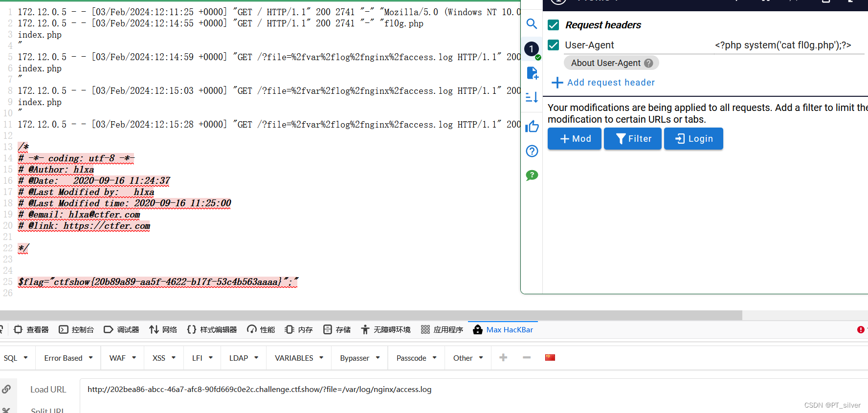Open the help question mark icon
Image resolution: width=868 pixels, height=413 pixels.
pyautogui.click(x=532, y=151)
